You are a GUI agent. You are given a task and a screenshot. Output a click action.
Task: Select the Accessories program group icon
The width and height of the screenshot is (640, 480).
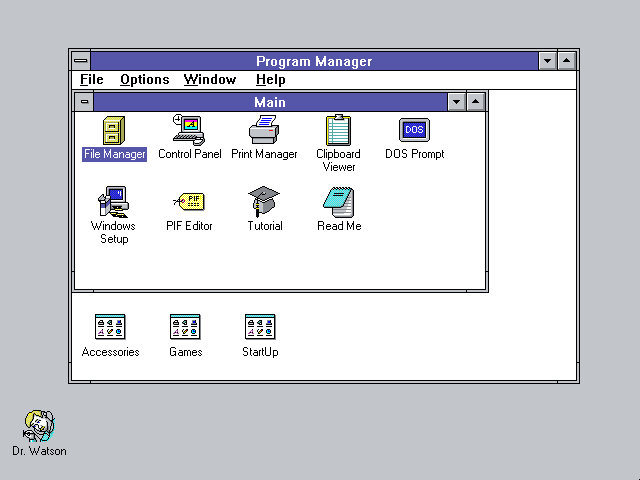(110, 327)
